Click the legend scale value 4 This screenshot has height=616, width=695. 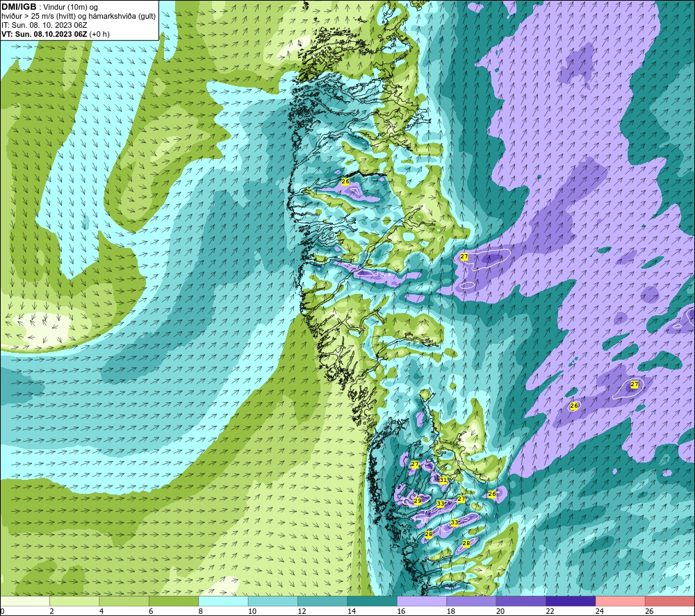pyautogui.click(x=101, y=611)
